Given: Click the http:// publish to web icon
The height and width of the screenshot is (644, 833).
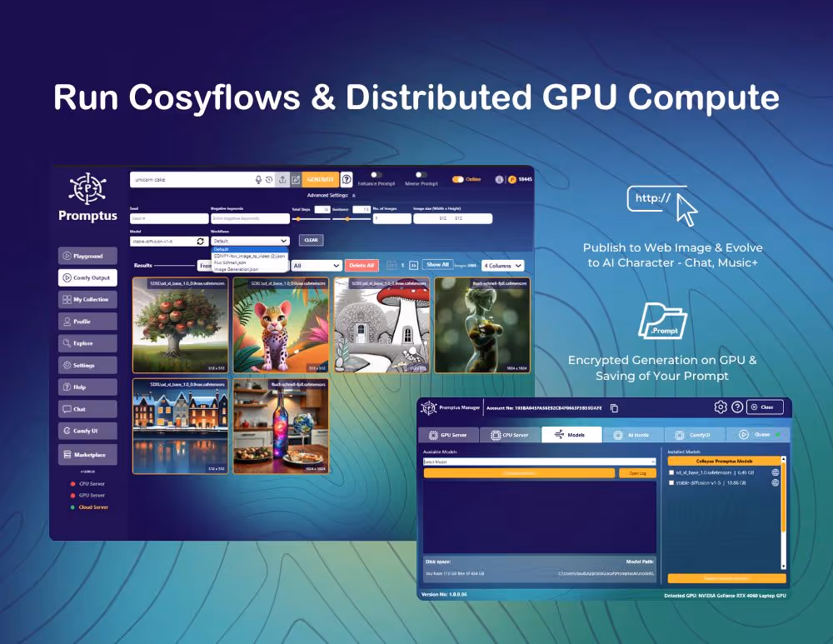Looking at the screenshot, I should tap(662, 206).
